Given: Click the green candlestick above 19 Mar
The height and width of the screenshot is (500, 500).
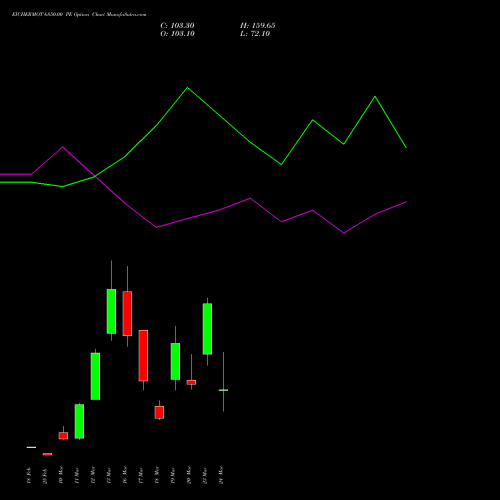Looking at the screenshot, I should [x=175, y=361].
